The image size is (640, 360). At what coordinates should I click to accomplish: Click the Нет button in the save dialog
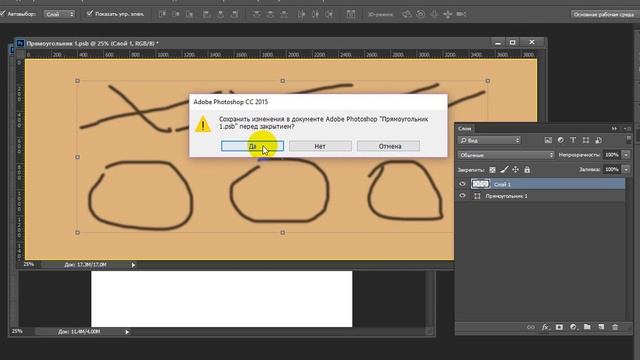coord(320,146)
